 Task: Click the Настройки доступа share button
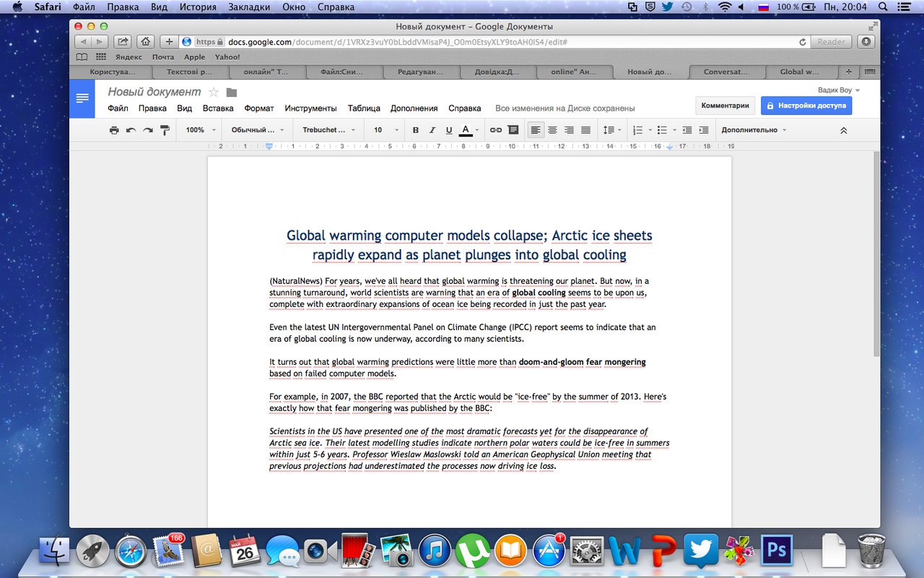[x=806, y=105]
